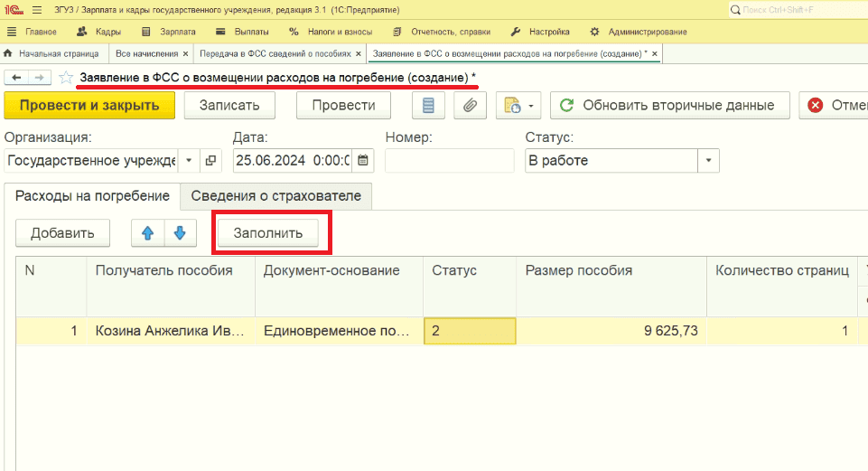Close the Все начисления tab

(x=185, y=53)
